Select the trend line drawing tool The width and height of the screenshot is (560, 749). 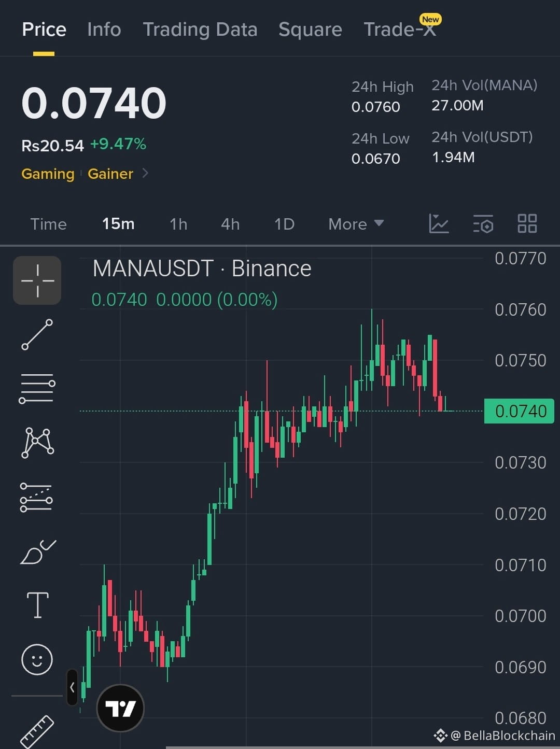tap(37, 335)
